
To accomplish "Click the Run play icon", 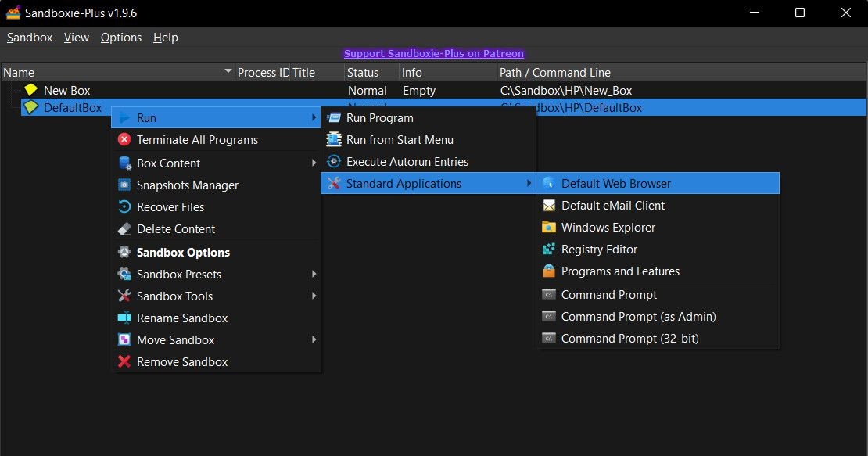I will coord(124,118).
